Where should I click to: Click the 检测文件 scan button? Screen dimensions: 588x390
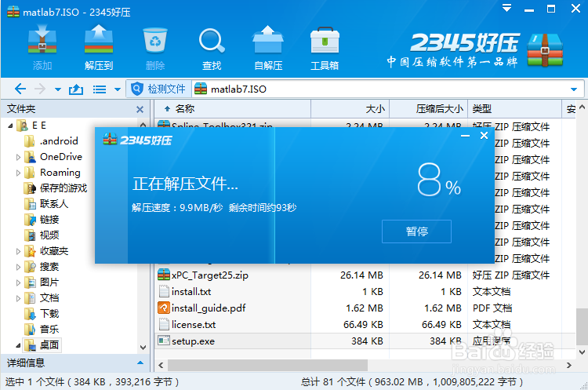pos(158,89)
